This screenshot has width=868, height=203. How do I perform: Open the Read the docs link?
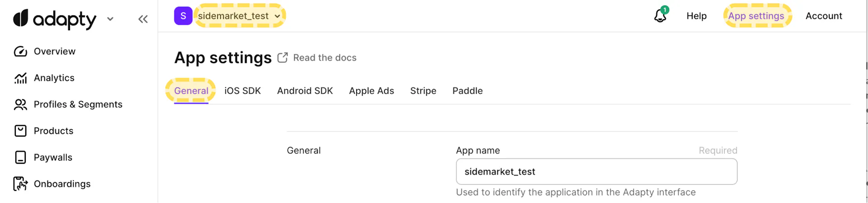pos(325,58)
